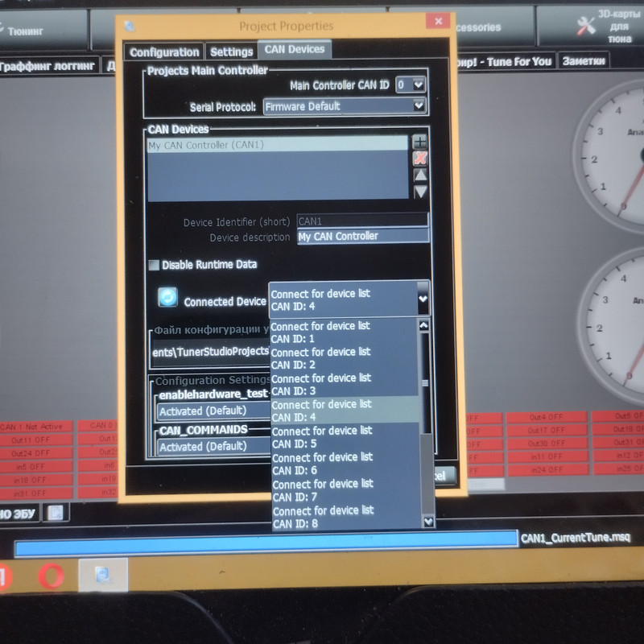This screenshot has width=644, height=644.
Task: Click in24 OFF status indicator
Action: 547,470
